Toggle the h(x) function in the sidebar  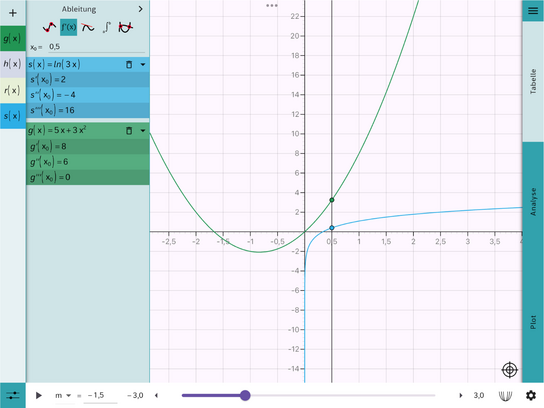tap(12, 64)
